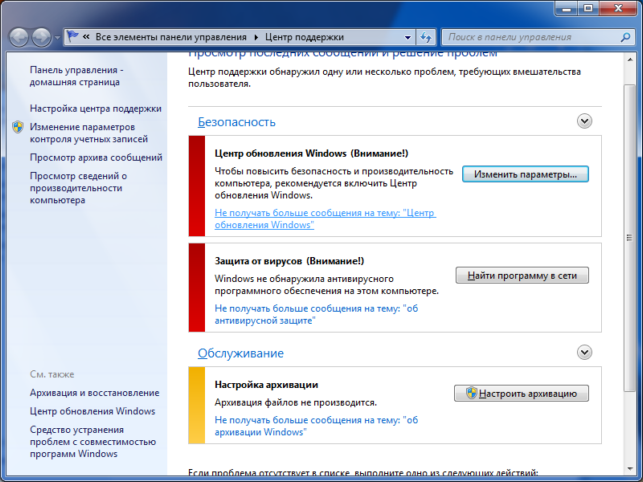Click the vertical scrollbar thumb
Screen dimensions: 643x482
pyautogui.click(x=629, y=238)
